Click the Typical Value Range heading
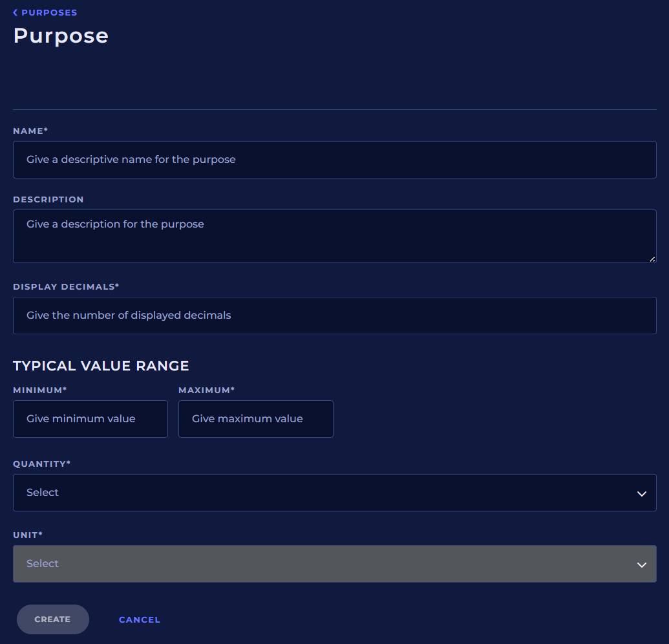The width and height of the screenshot is (669, 644). pos(101,366)
